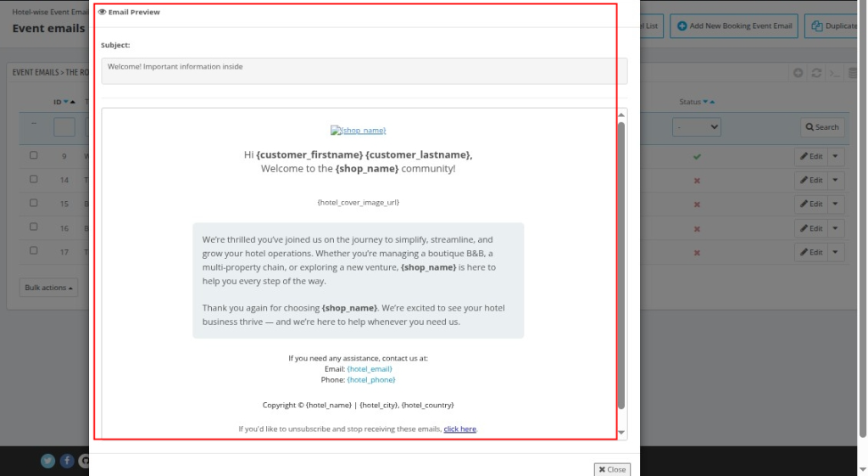The width and height of the screenshot is (868, 476).
Task: Click the green enabled checkmark for row 9
Action: point(697,157)
